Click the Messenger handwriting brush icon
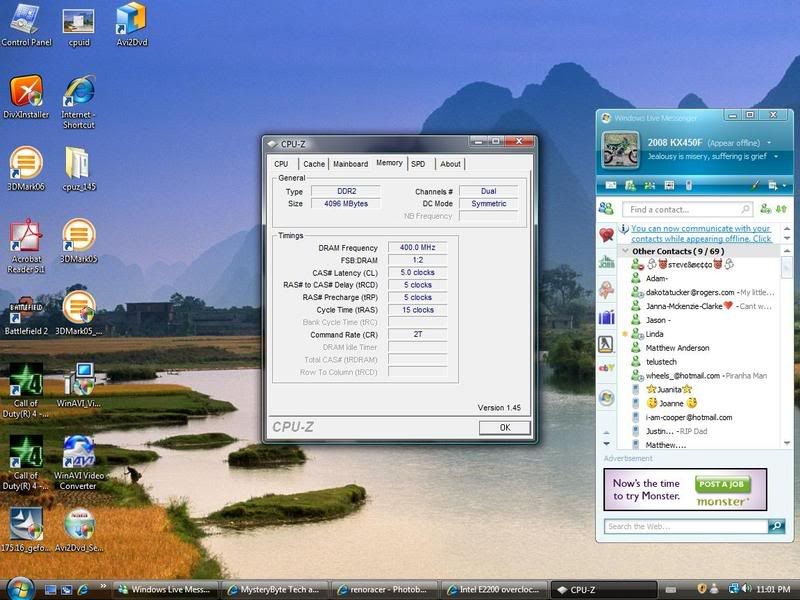This screenshot has height=600, width=800. click(755, 186)
